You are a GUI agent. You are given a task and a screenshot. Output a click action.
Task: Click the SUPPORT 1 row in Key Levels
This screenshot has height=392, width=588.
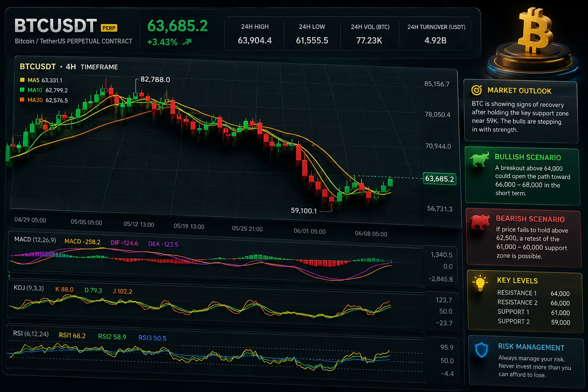534,312
